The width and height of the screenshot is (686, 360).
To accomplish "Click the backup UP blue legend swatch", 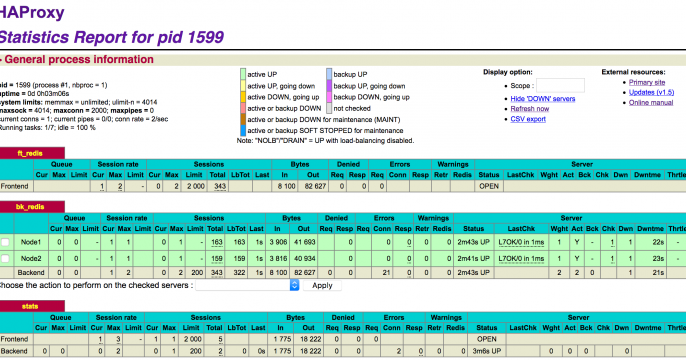I will [329, 74].
